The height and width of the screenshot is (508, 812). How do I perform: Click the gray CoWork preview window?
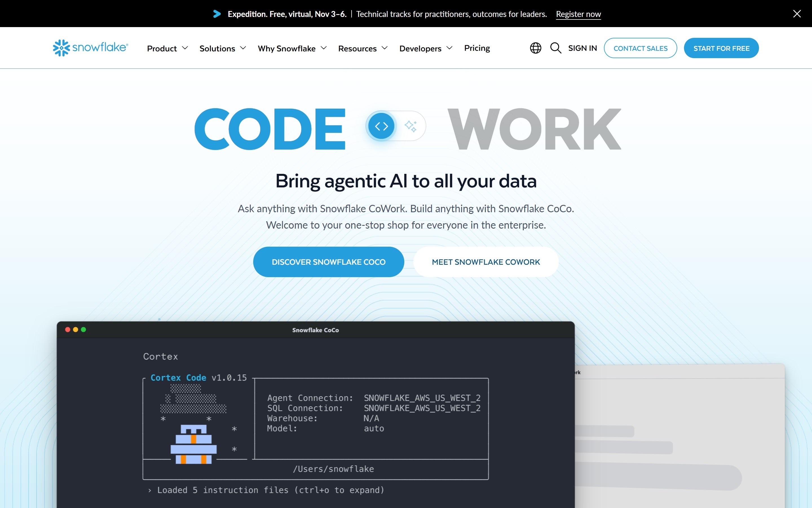click(680, 436)
